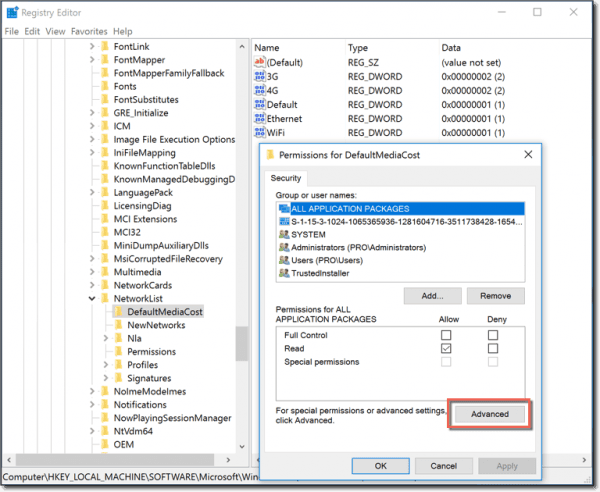This screenshot has width=600, height=492.
Task: Check Deny for Read permission
Action: coord(493,348)
